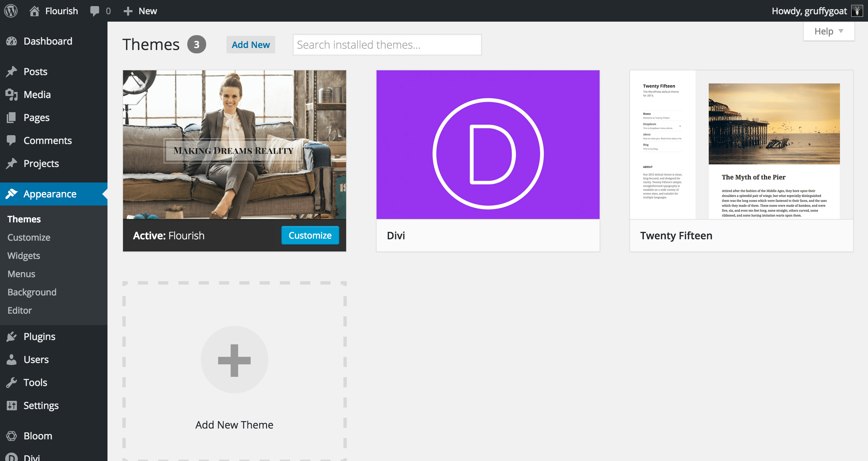Click the Active: Flourish label
868x461 pixels.
coord(169,236)
